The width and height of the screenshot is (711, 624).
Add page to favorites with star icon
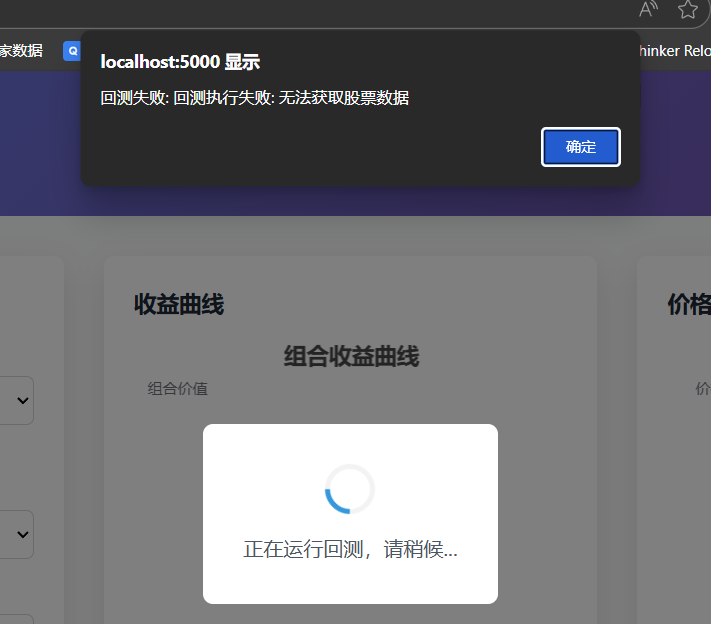pyautogui.click(x=687, y=10)
